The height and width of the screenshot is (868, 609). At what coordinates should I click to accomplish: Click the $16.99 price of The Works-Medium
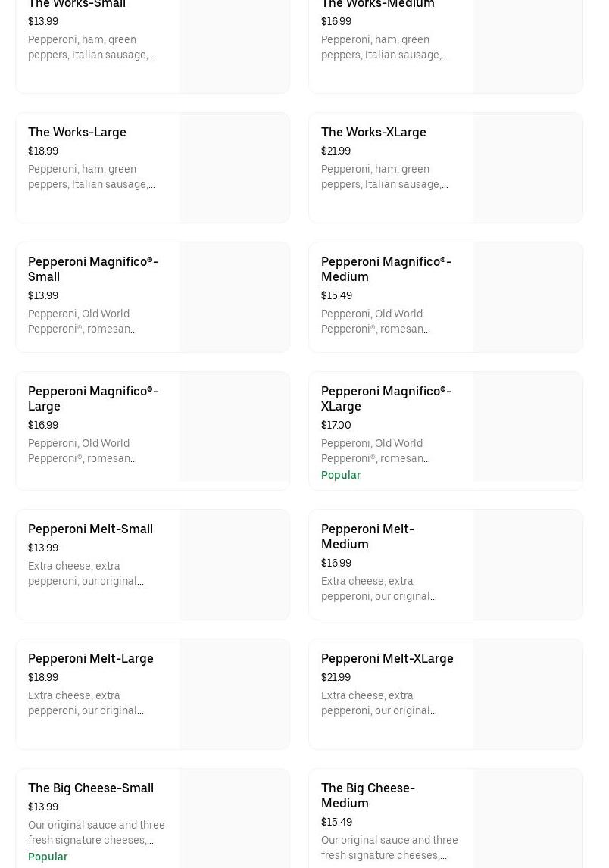pyautogui.click(x=336, y=21)
